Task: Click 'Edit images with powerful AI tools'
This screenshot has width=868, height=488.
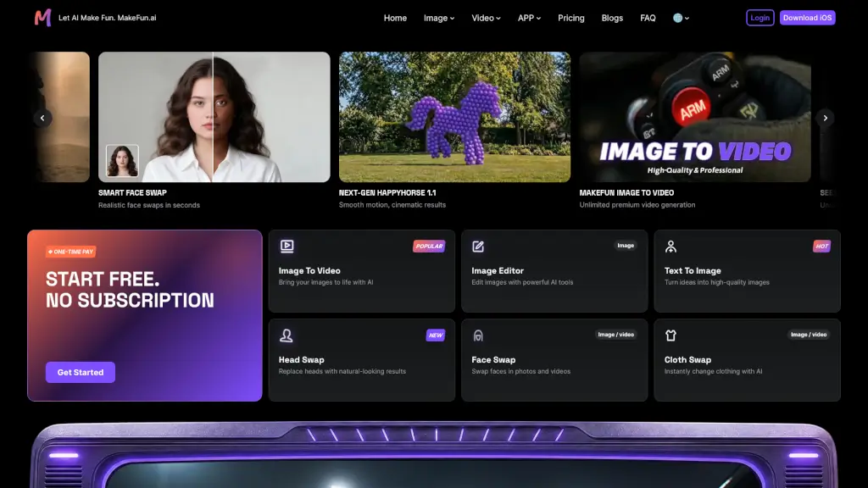Action: coord(522,282)
